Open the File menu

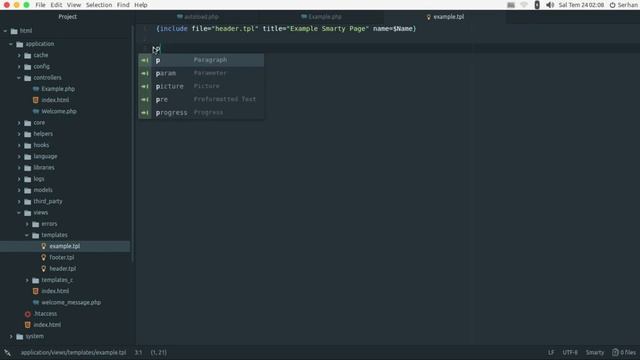pos(40,5)
